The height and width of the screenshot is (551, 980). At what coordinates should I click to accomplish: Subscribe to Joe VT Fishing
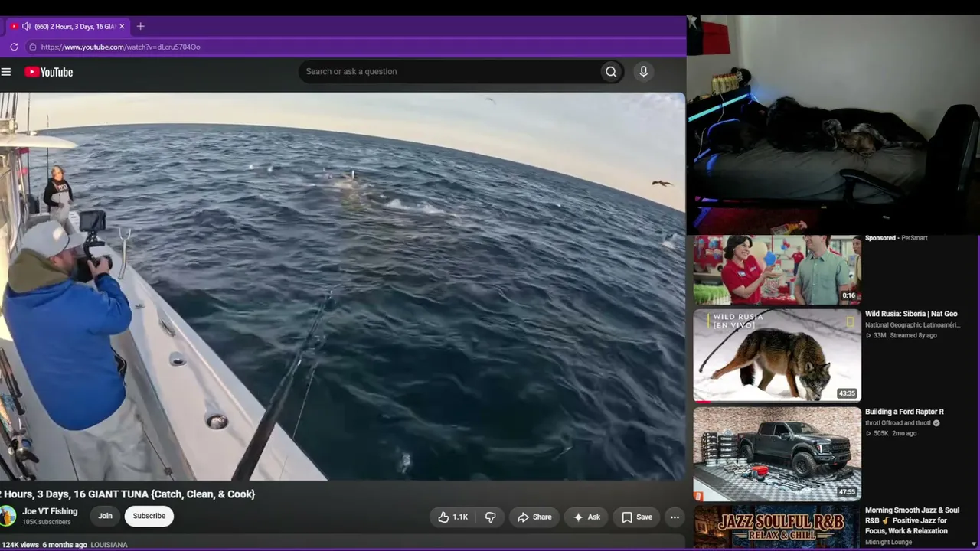pos(149,516)
